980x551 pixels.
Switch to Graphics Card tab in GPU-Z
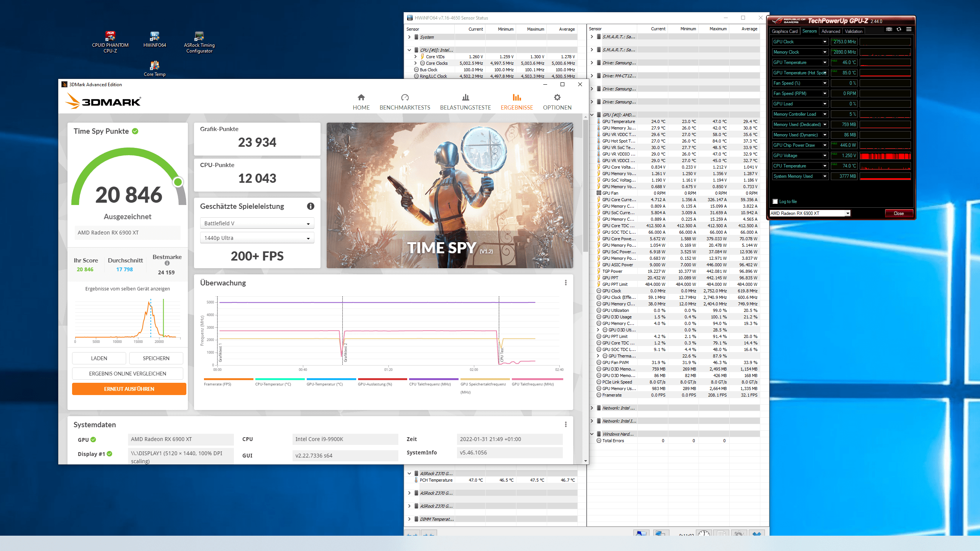pos(784,31)
